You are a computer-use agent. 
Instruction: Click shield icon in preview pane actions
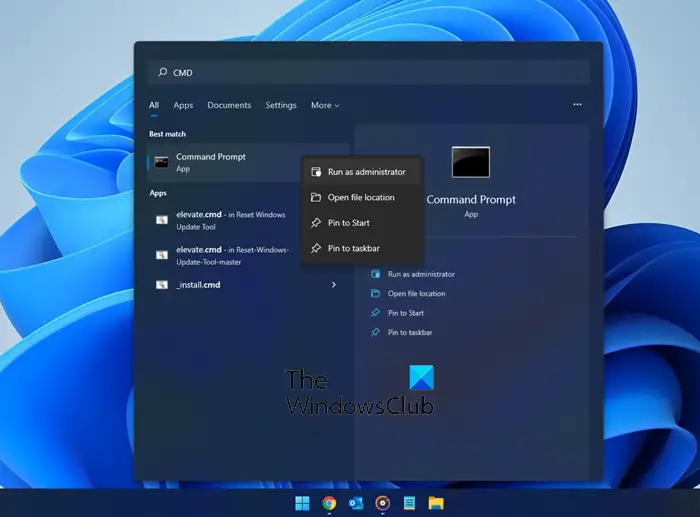pos(375,274)
